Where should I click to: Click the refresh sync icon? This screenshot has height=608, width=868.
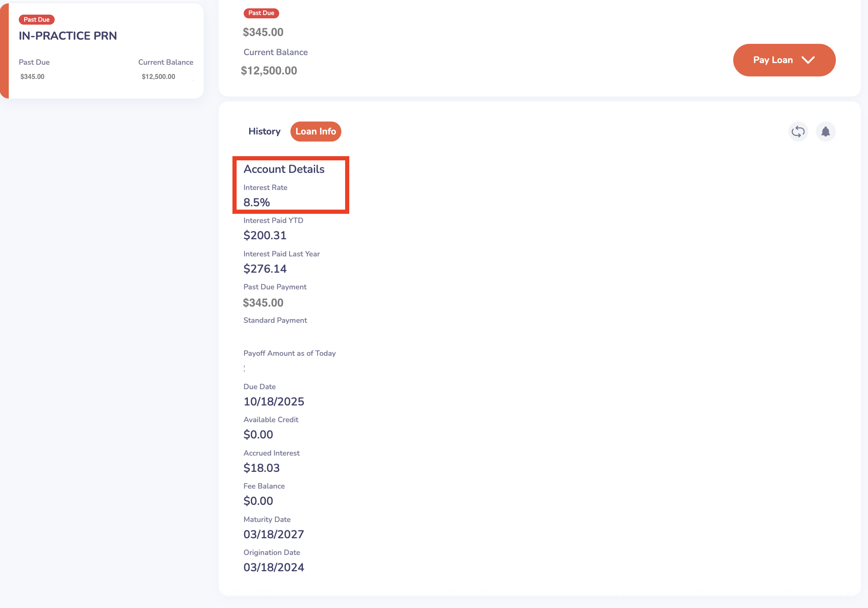798,132
